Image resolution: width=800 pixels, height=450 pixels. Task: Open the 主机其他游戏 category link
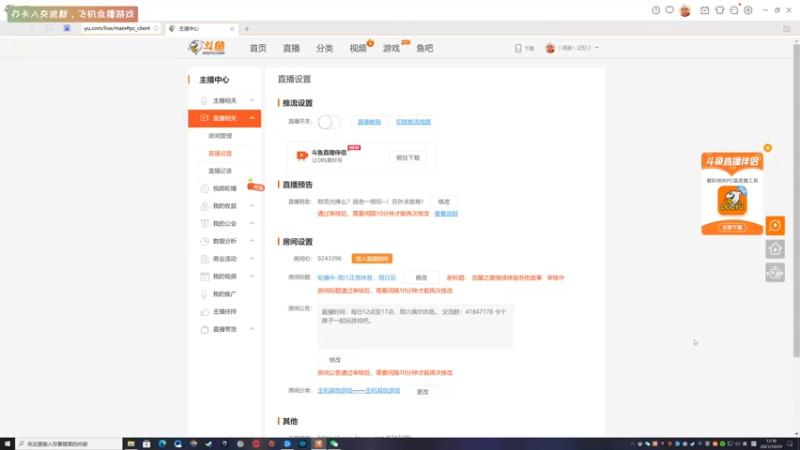point(359,390)
